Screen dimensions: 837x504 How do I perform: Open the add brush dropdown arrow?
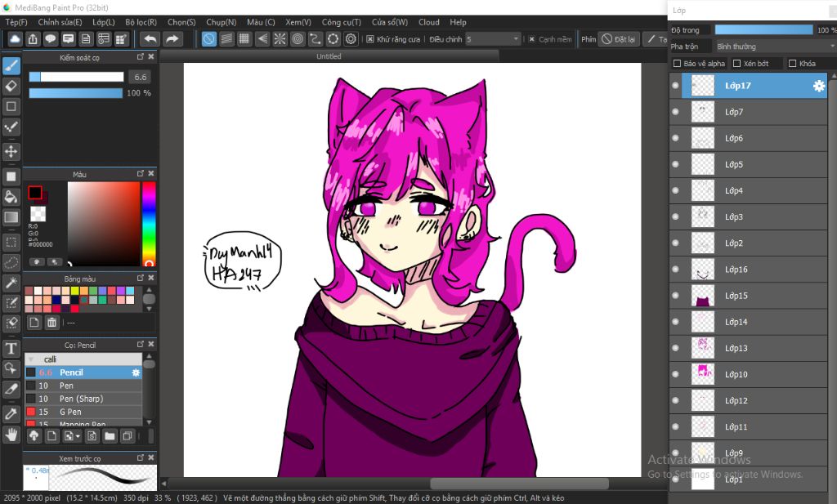78,436
